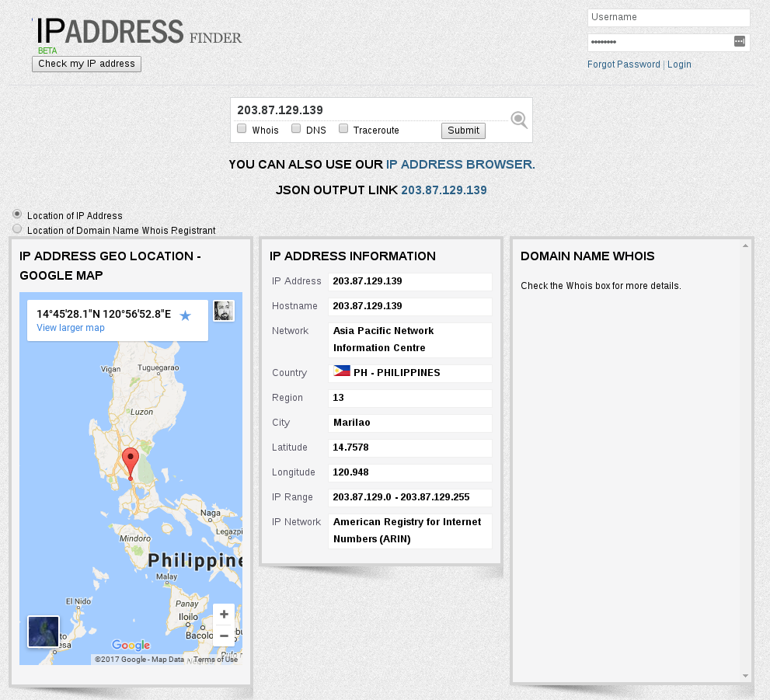This screenshot has height=700, width=770.
Task: Zoom out on the map with minus
Action: [224, 636]
